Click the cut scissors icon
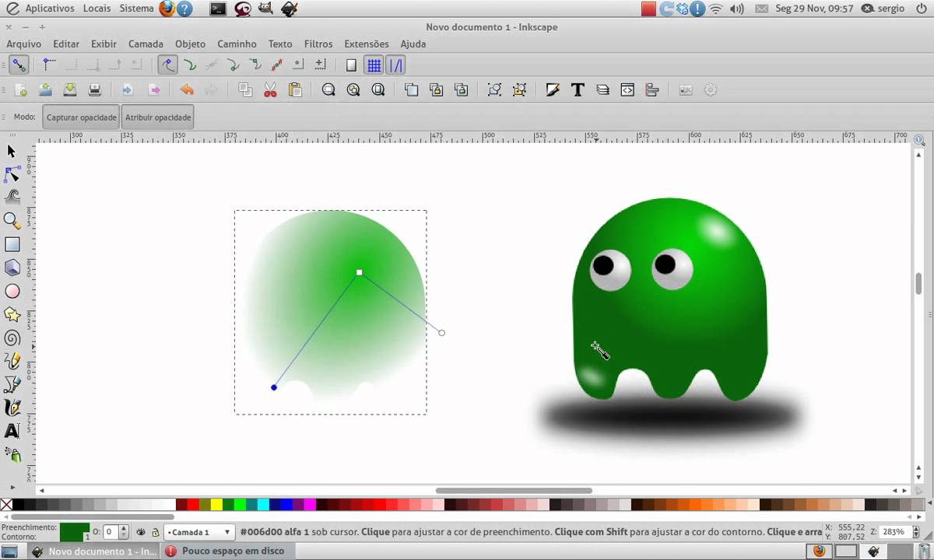Viewport: 934px width, 560px height. 270,90
